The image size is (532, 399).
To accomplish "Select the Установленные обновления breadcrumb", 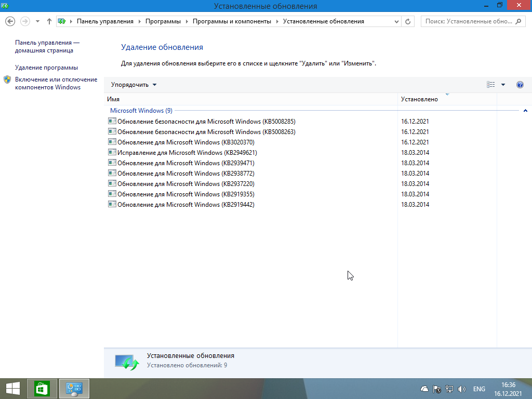I will pyautogui.click(x=323, y=21).
